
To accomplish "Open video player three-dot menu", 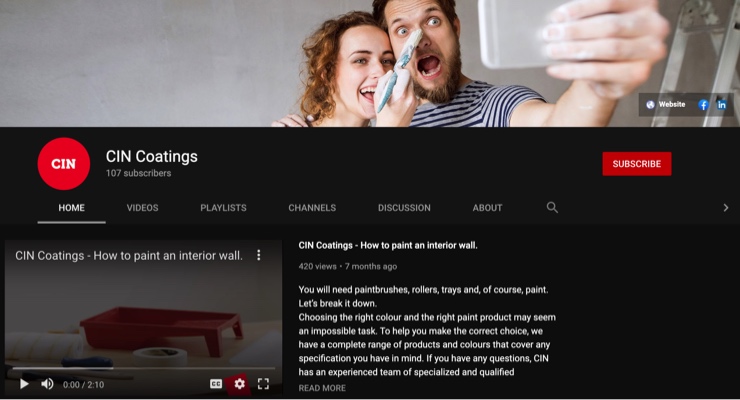I will click(259, 255).
